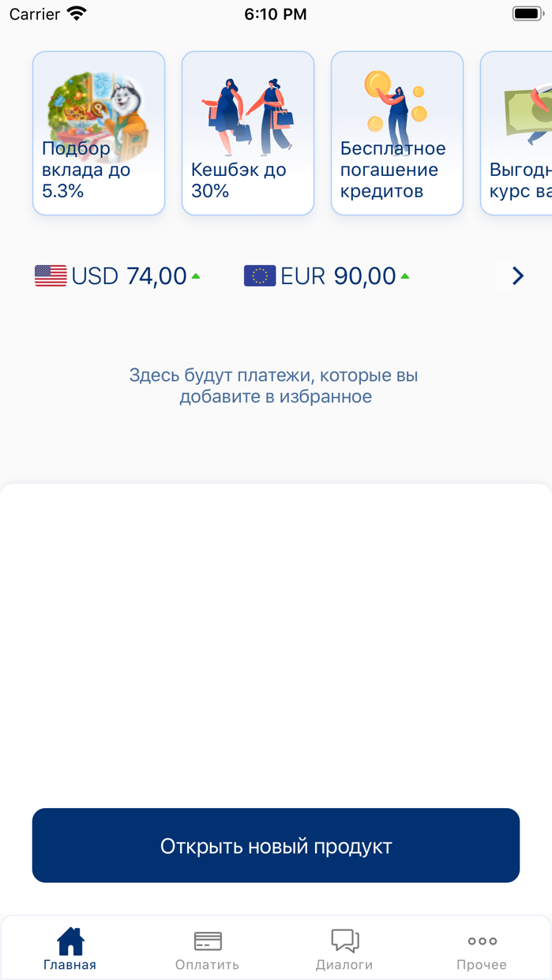
Task: Open the Подбор вклада до 5.3% card
Action: click(99, 133)
